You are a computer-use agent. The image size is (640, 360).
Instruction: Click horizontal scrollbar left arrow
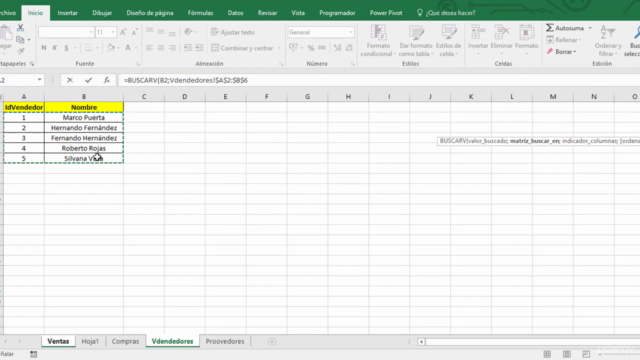[421, 342]
